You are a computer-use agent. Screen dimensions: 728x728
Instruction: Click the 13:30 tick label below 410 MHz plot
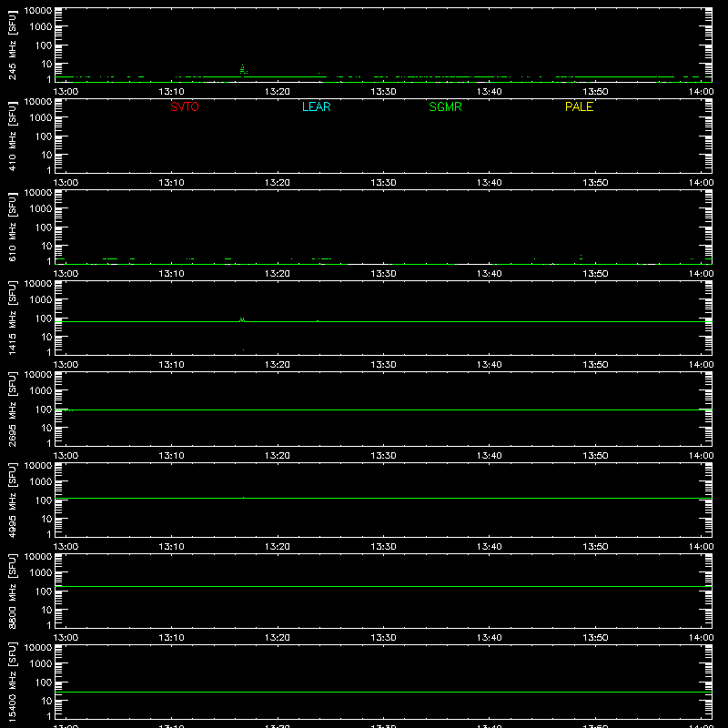(x=383, y=183)
